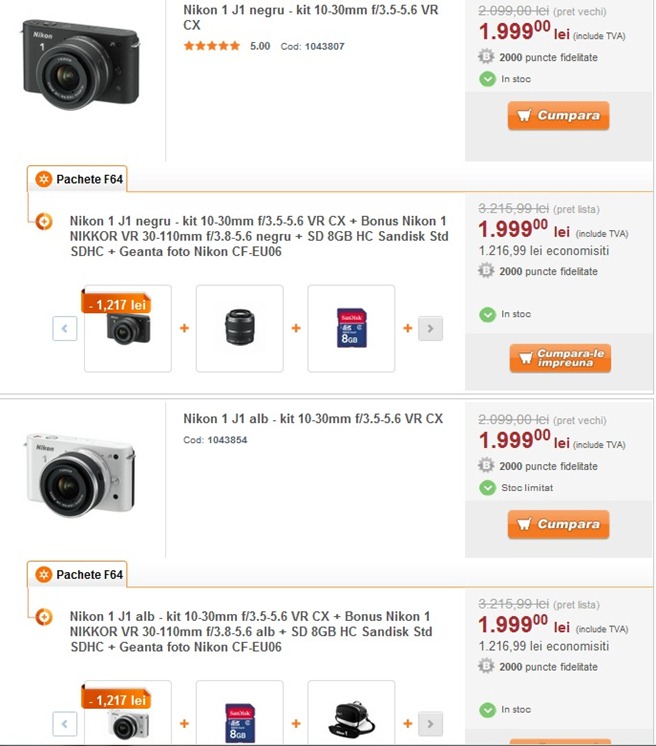Click the orange bundle icon beside black J1 package
Image resolution: width=656 pixels, height=746 pixels.
point(44,222)
